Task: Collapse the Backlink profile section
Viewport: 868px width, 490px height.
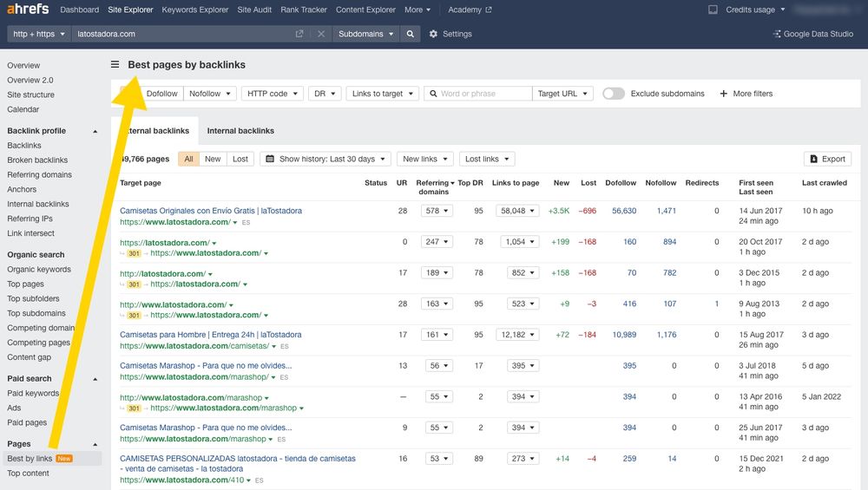Action: click(95, 131)
